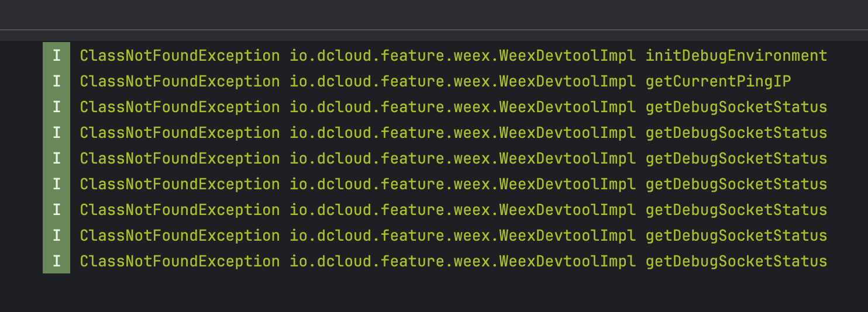
Task: Click the info badge on the last log line
Action: click(x=56, y=261)
